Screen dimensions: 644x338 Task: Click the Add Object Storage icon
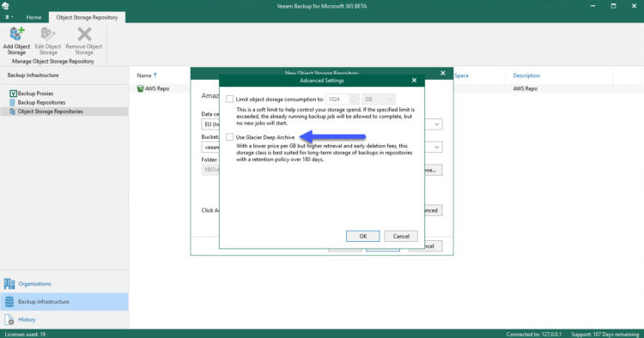point(16,34)
